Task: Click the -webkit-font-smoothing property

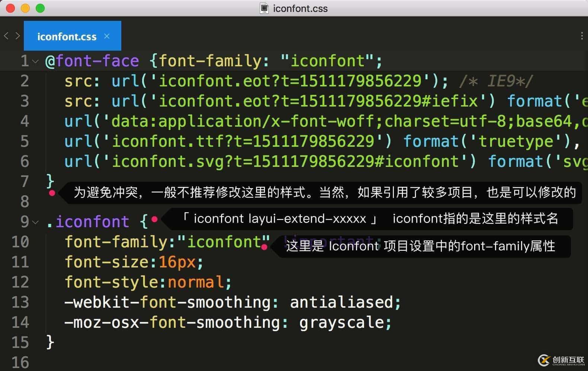Action: click(167, 302)
